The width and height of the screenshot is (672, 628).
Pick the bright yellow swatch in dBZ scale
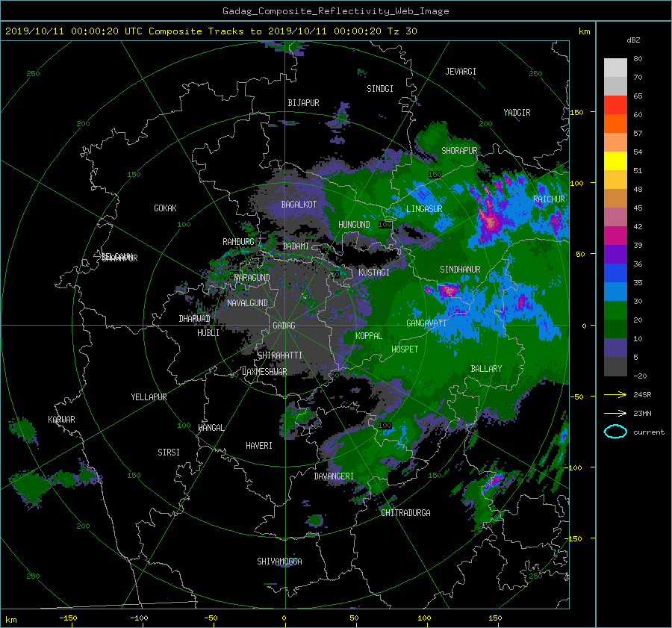615,161
